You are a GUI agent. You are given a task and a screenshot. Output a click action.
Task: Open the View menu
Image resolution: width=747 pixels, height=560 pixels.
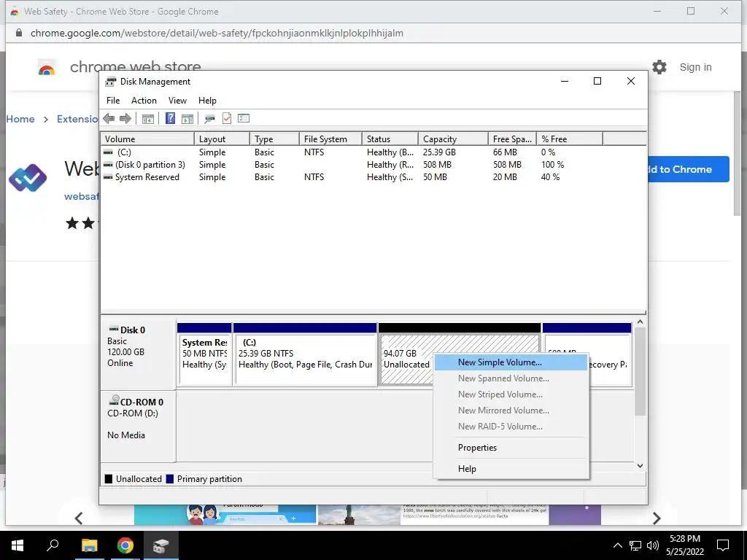177,101
